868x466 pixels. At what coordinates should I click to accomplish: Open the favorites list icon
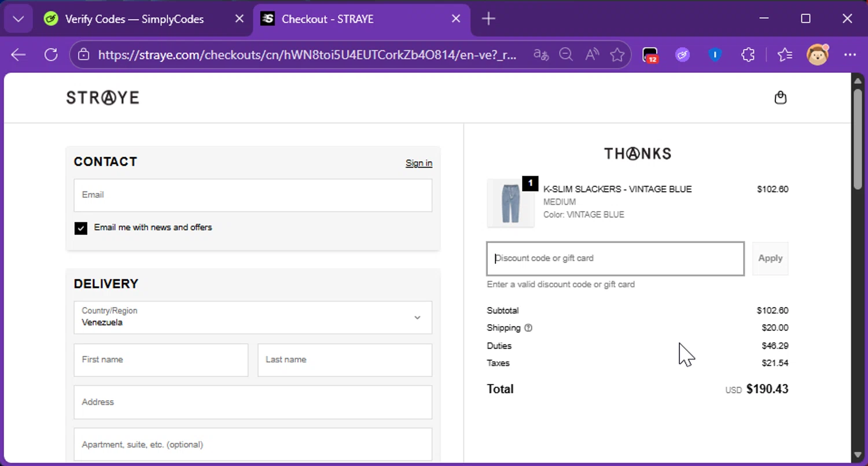coord(785,55)
